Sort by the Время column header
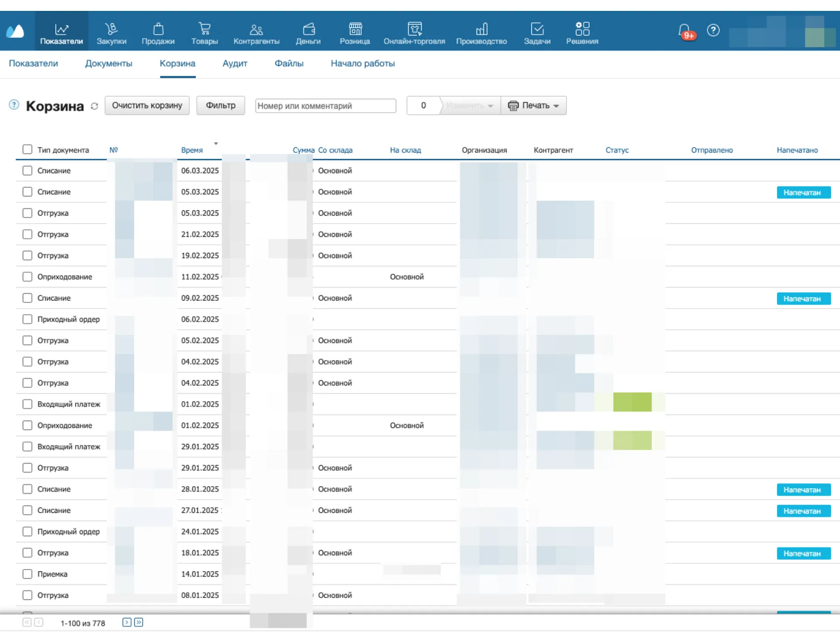This screenshot has height=643, width=840. tap(192, 150)
